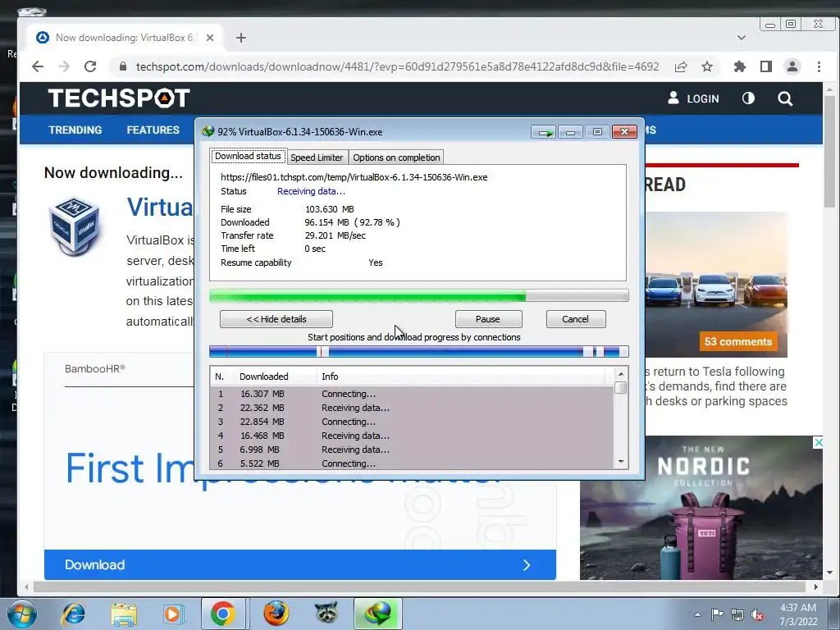This screenshot has height=630, width=840.
Task: Click the muted volume tray icon
Action: point(757,615)
